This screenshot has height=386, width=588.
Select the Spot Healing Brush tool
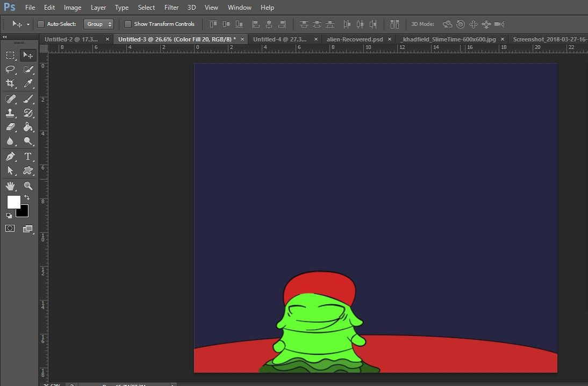(x=10, y=99)
